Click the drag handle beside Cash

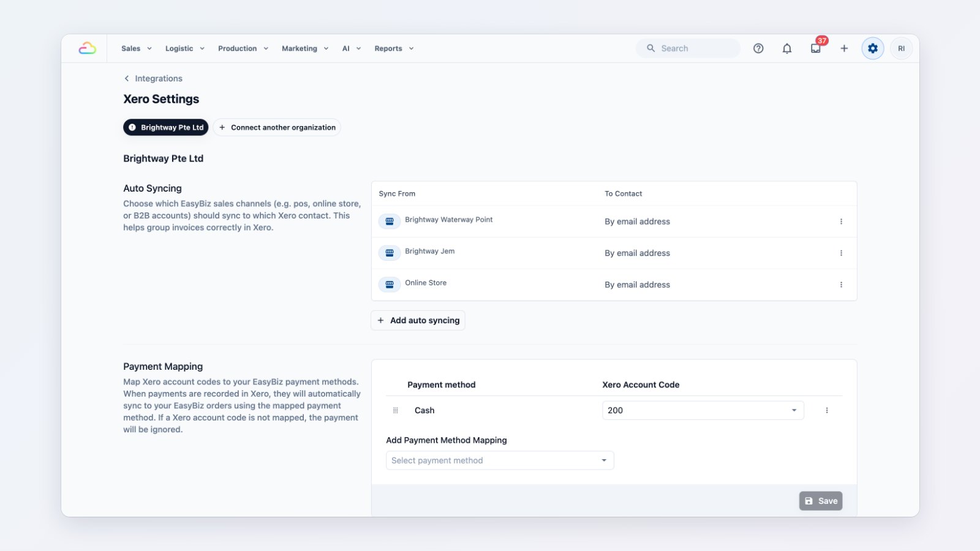tap(396, 410)
